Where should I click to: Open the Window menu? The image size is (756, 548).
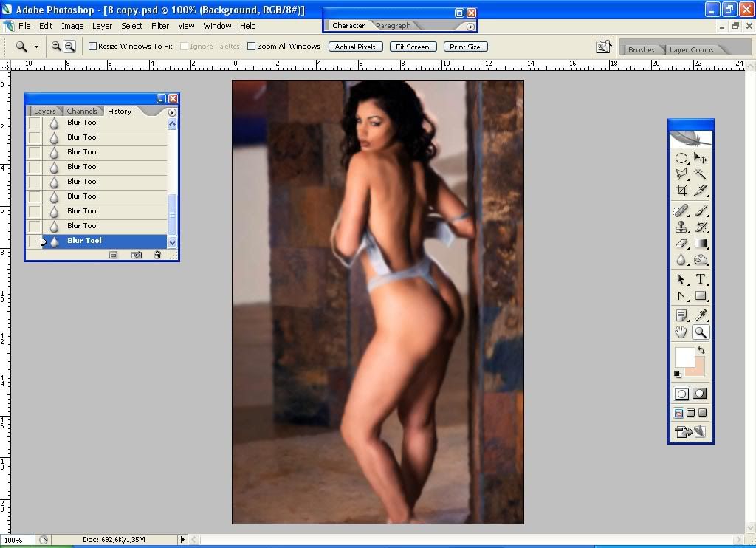pyautogui.click(x=217, y=26)
